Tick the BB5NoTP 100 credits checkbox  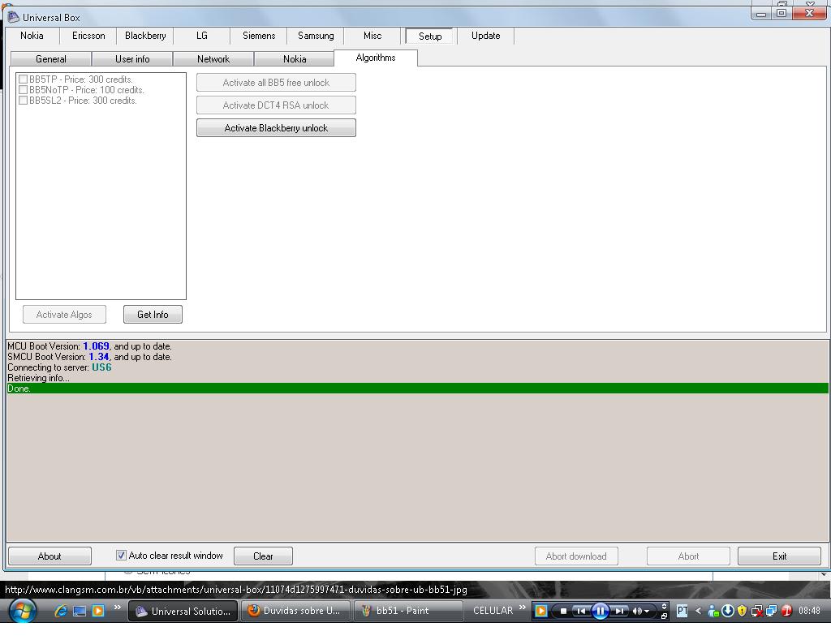[23, 90]
